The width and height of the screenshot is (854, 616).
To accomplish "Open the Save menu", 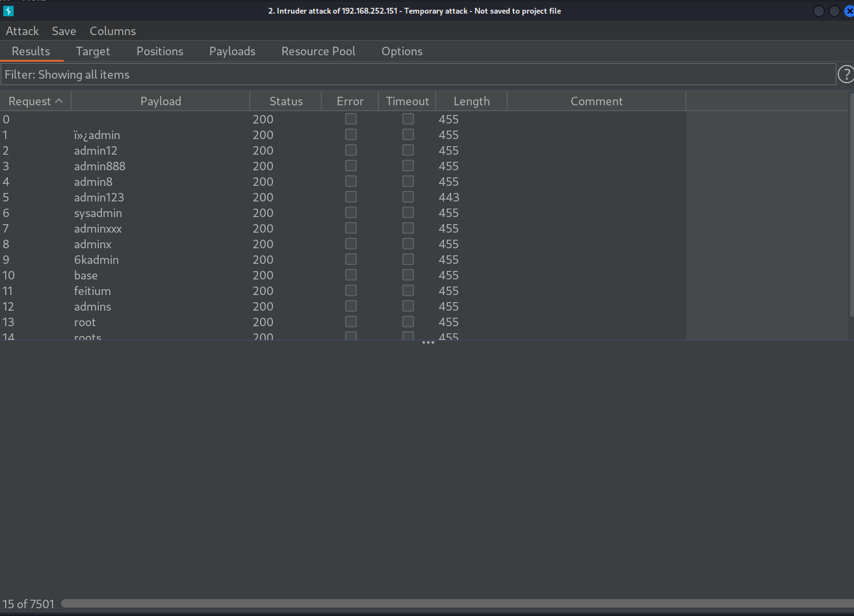I will tap(64, 31).
